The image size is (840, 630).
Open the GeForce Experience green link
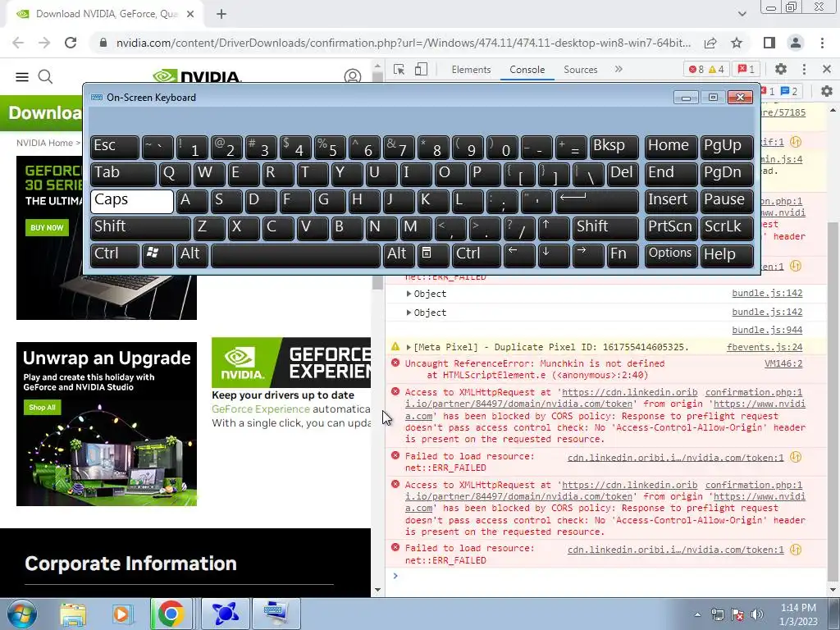(261, 409)
